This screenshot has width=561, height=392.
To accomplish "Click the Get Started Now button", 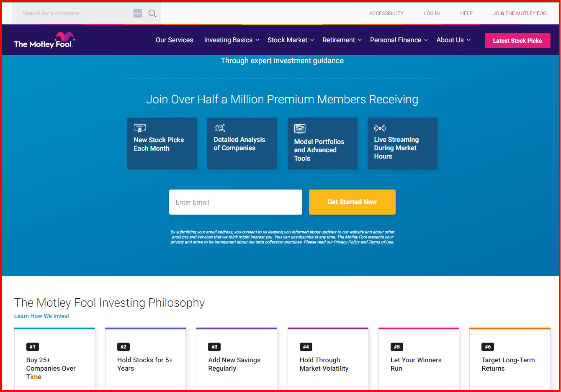I will [352, 202].
